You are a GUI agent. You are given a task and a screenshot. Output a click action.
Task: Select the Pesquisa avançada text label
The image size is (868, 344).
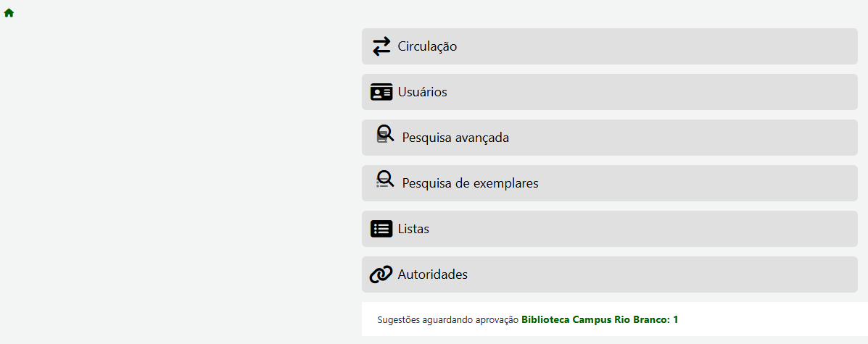click(x=455, y=138)
